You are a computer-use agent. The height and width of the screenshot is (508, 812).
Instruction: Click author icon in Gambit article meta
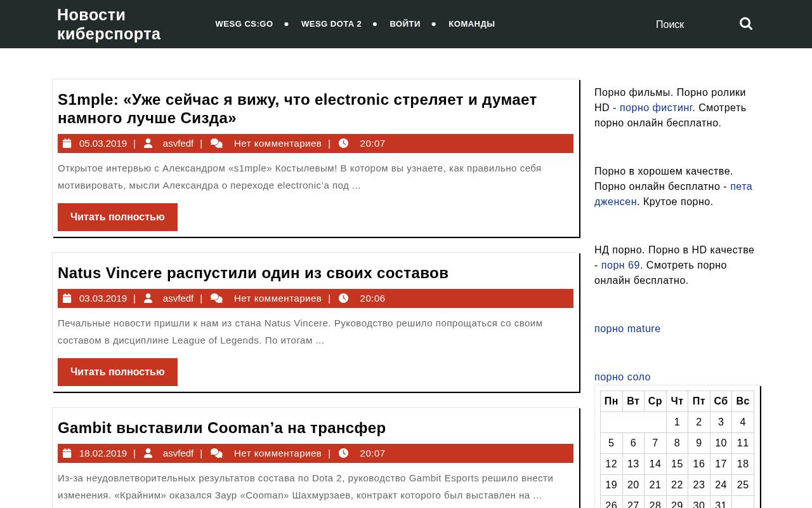[x=148, y=453]
